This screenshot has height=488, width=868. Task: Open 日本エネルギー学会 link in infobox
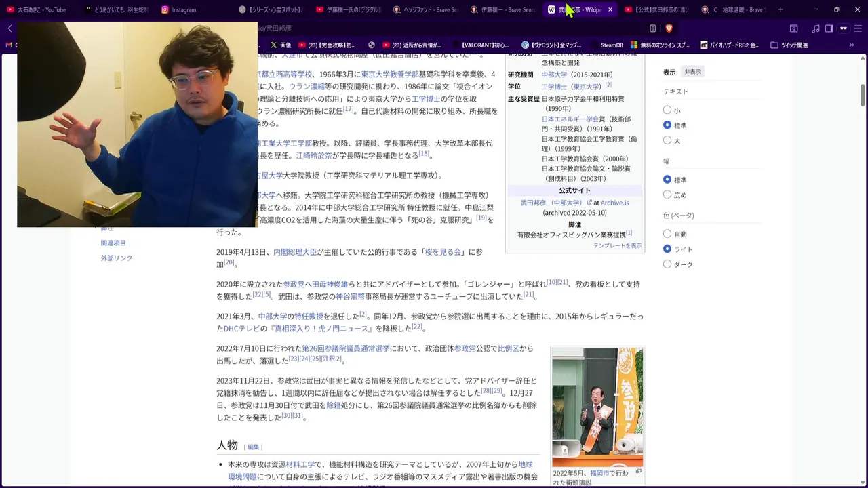tap(570, 119)
